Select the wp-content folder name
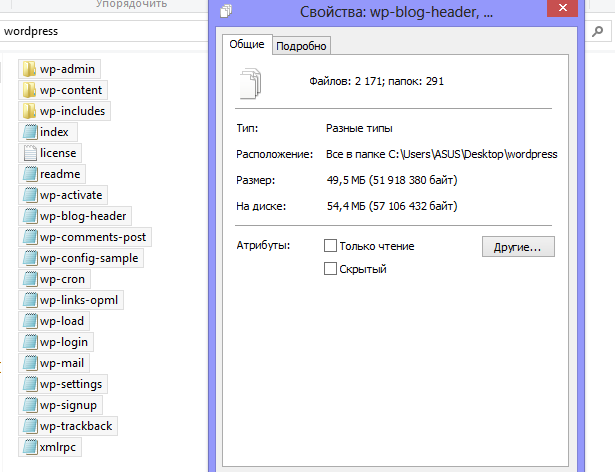The image size is (615, 472). click(71, 90)
